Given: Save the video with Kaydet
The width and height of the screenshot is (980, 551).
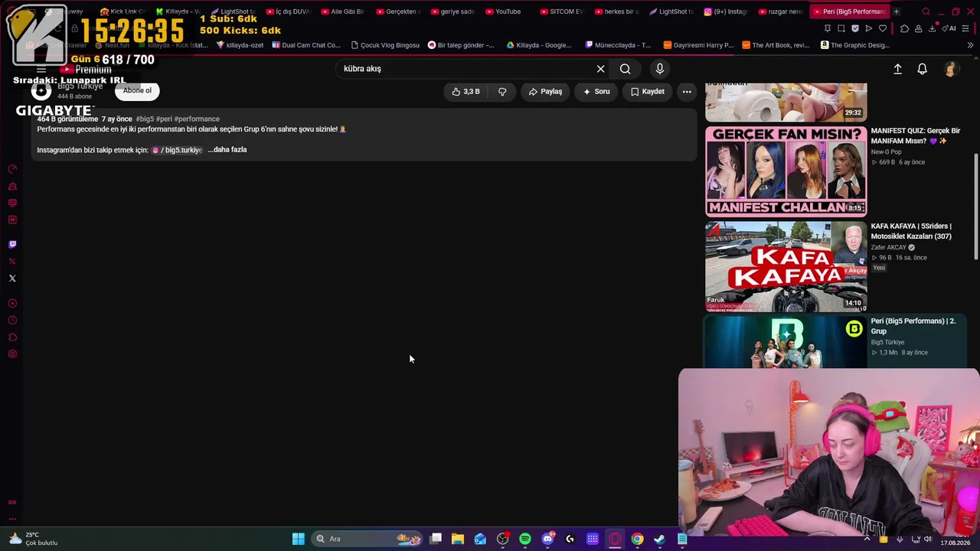Looking at the screenshot, I should coord(647,92).
